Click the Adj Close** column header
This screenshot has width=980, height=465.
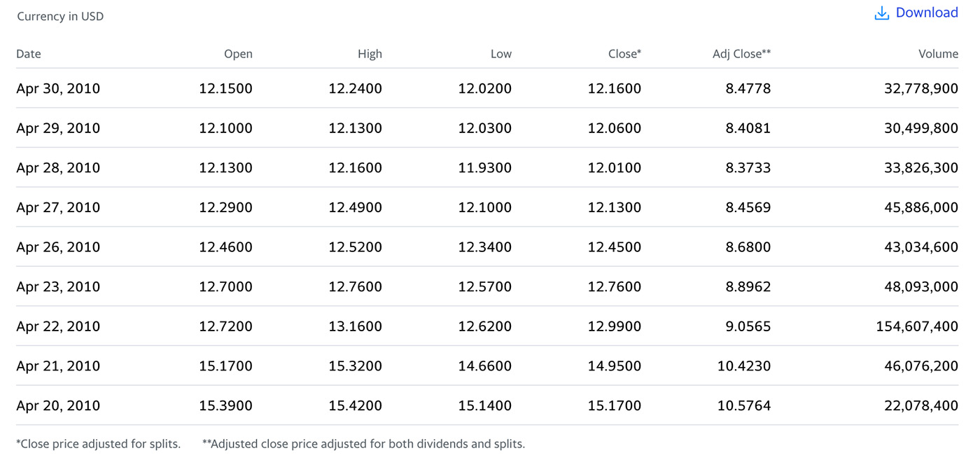[741, 54]
